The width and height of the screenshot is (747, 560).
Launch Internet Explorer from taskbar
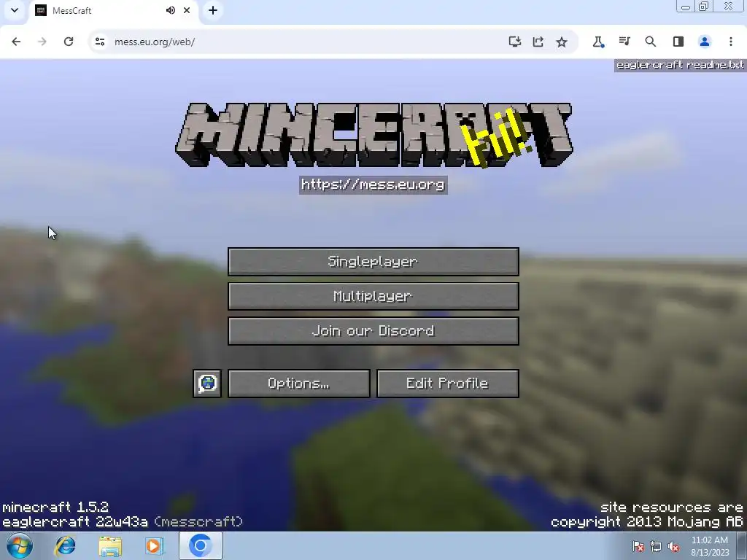[x=65, y=545]
